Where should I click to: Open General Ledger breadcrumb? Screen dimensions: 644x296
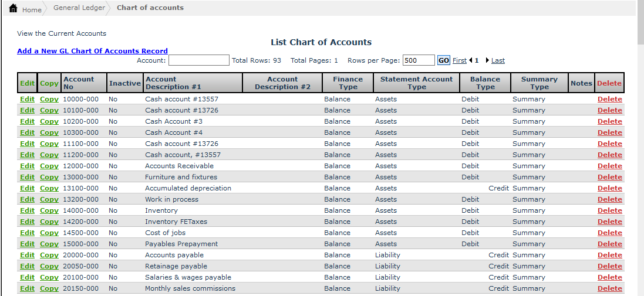pyautogui.click(x=79, y=8)
